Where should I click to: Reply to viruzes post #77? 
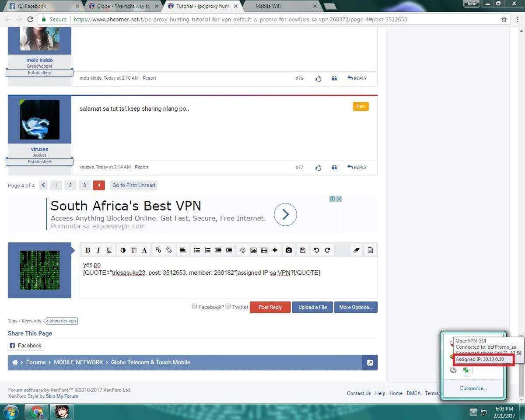[x=357, y=167]
